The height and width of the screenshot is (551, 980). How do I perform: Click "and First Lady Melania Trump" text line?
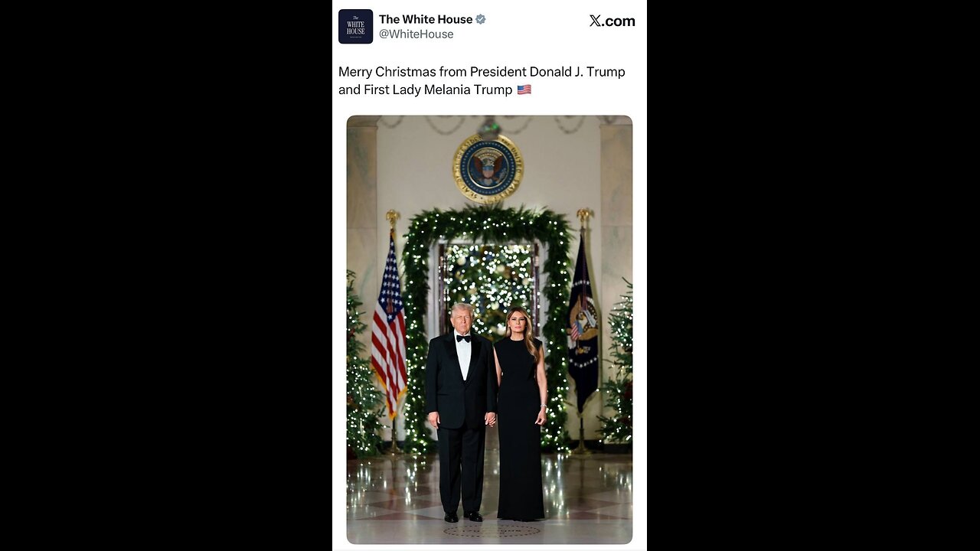click(x=426, y=90)
